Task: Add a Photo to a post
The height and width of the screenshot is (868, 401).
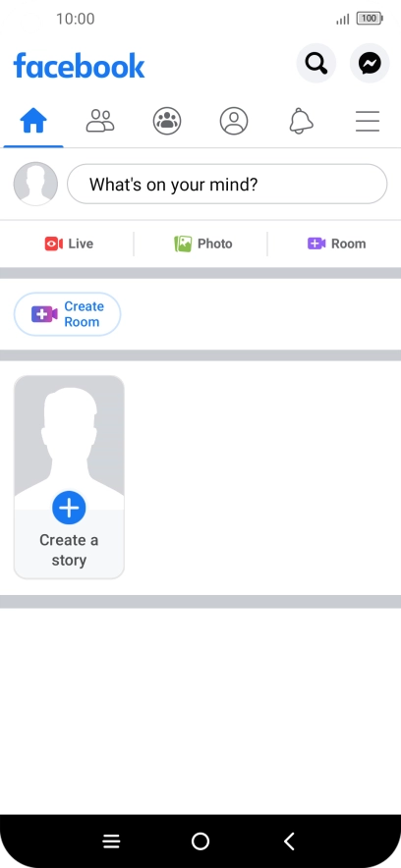Action: (x=202, y=244)
